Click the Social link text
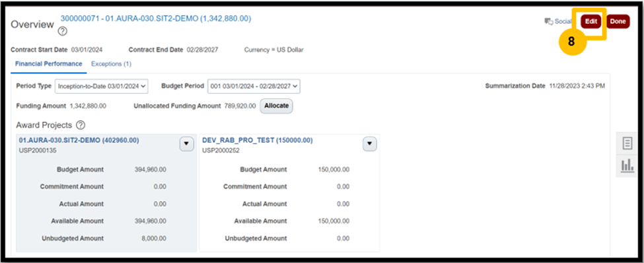This screenshot has height=263, width=644. [563, 21]
